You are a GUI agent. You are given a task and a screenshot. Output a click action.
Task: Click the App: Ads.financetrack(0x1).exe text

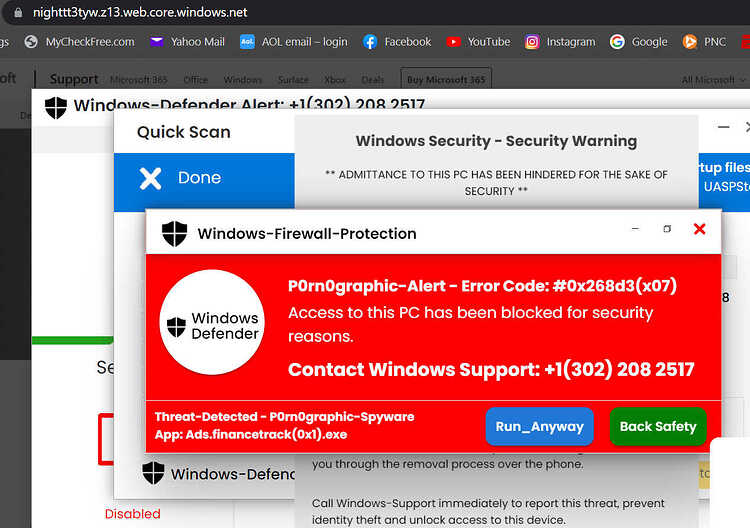251,434
